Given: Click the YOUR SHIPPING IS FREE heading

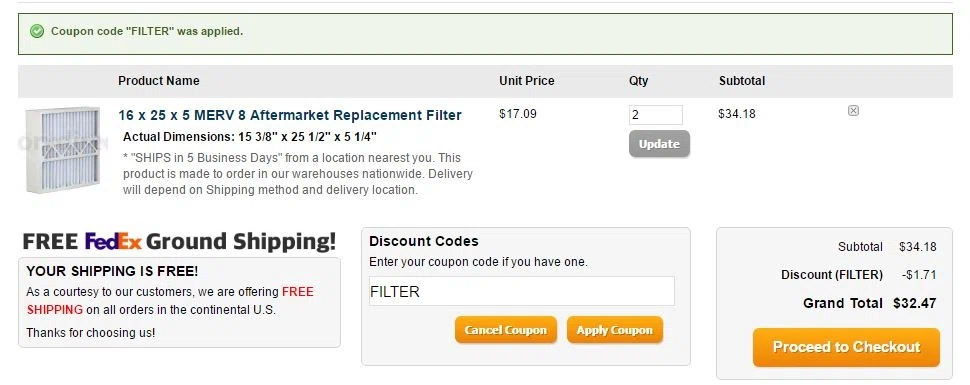Looking at the screenshot, I should tap(113, 271).
